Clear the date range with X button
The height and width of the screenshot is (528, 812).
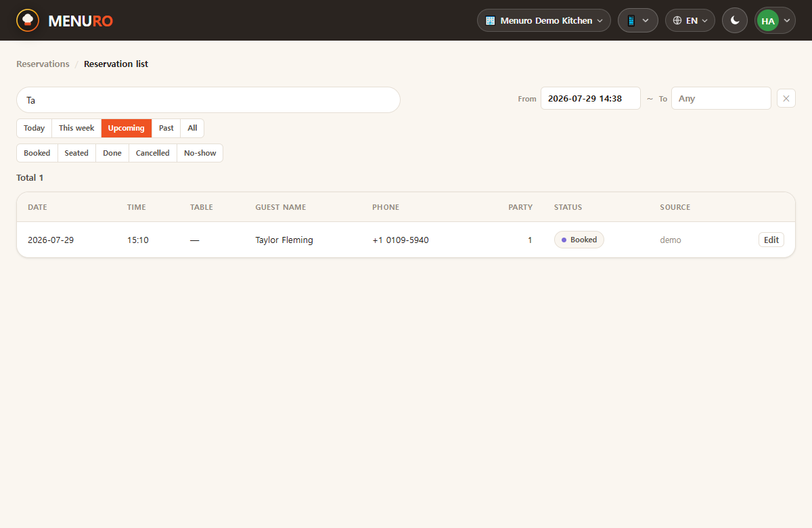[x=786, y=98]
